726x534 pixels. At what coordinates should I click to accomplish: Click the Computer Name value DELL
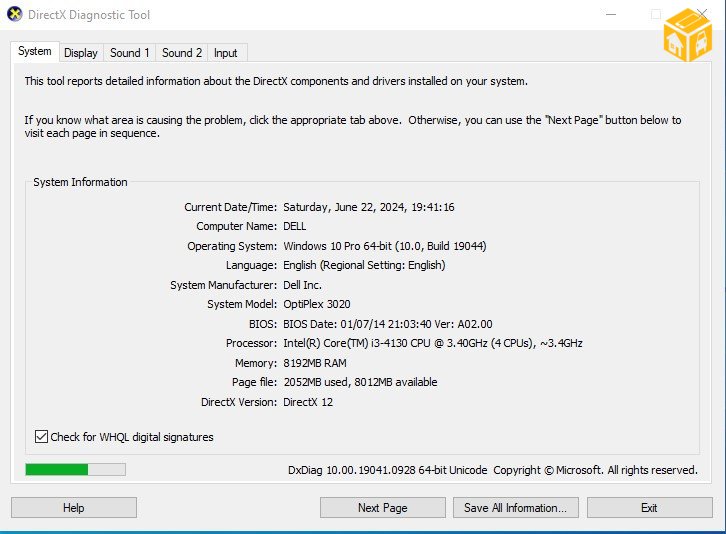tap(294, 226)
